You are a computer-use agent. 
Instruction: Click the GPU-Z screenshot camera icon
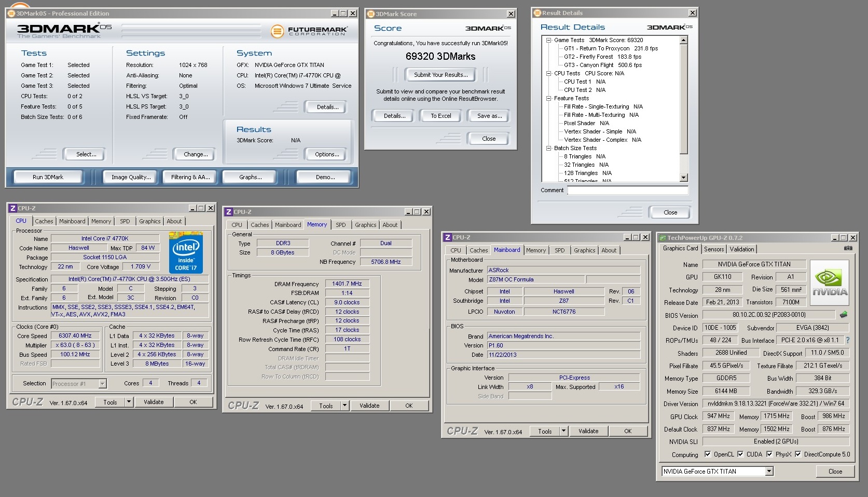tap(848, 248)
